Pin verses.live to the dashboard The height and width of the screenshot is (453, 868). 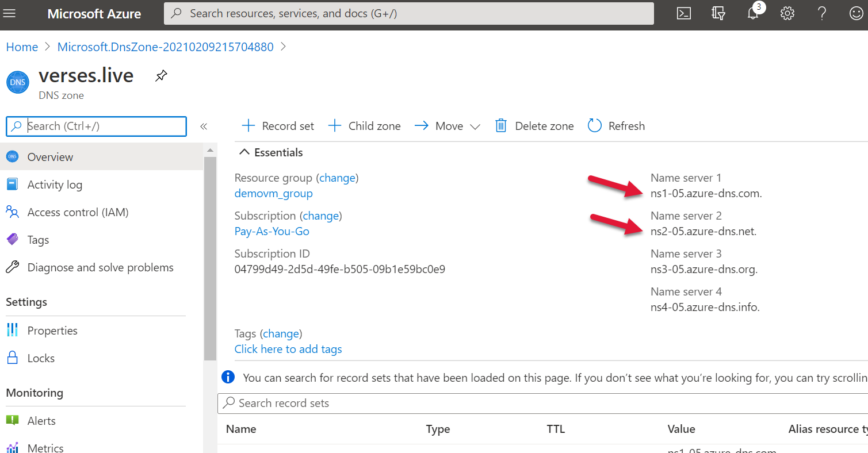(161, 75)
